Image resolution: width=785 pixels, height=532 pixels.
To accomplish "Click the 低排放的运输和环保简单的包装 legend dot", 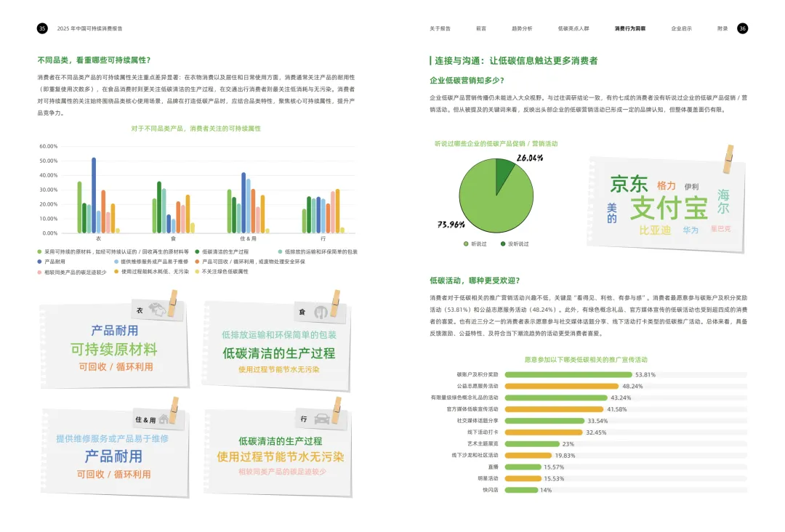I will point(280,251).
